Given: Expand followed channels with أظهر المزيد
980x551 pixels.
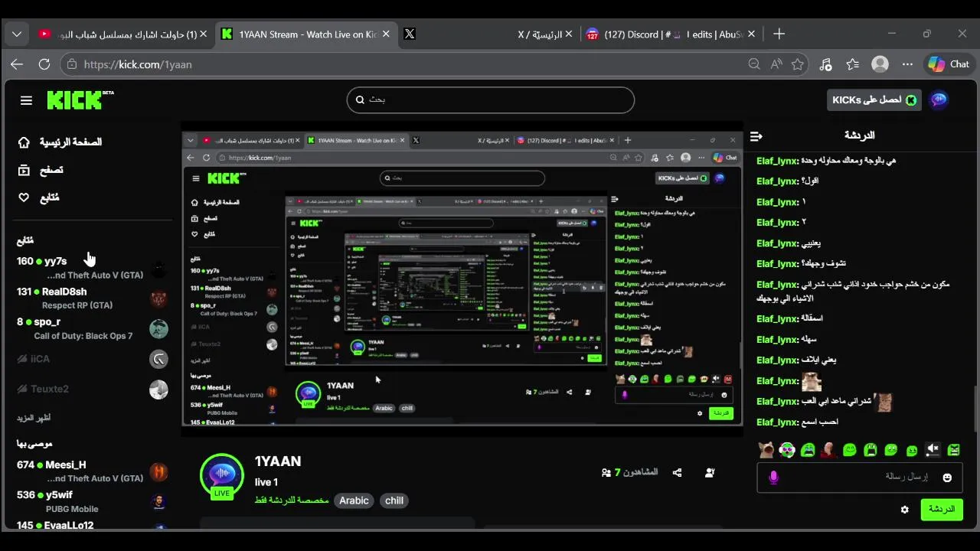Looking at the screenshot, I should pyautogui.click(x=34, y=418).
